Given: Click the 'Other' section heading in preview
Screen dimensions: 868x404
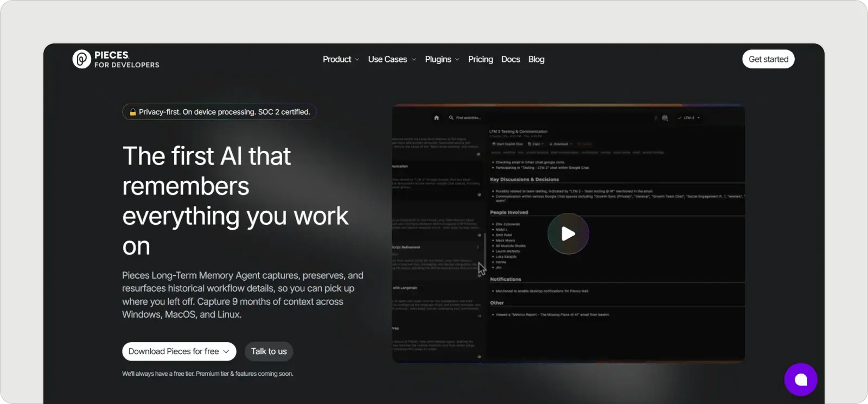Looking at the screenshot, I should click(x=497, y=303).
